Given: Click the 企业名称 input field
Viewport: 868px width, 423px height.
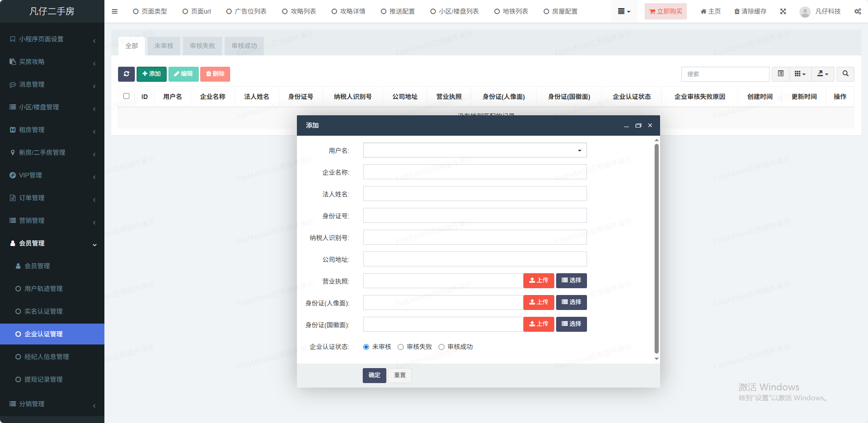Looking at the screenshot, I should 475,172.
